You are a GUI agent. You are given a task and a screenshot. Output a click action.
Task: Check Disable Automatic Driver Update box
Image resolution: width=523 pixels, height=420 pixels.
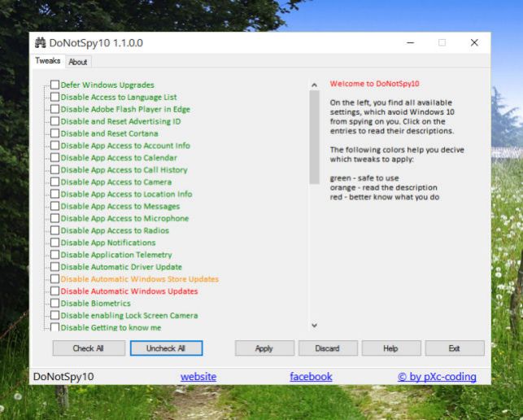tap(54, 267)
